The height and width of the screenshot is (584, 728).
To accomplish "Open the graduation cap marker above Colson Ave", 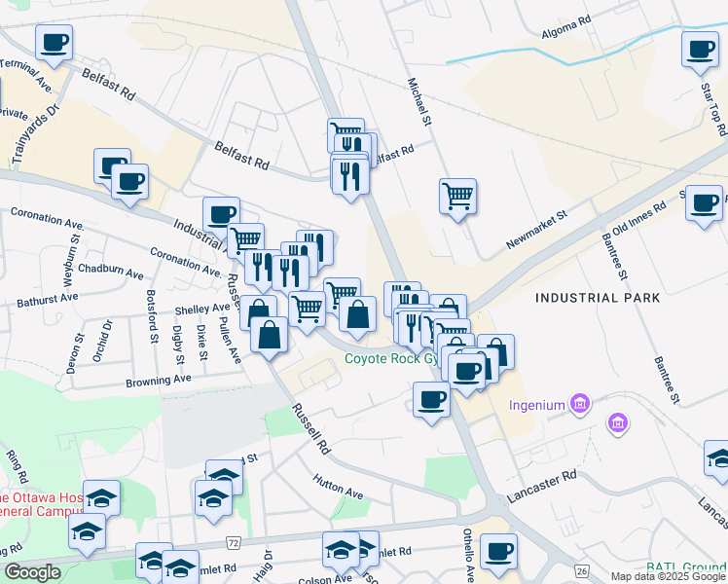I will pos(341,550).
